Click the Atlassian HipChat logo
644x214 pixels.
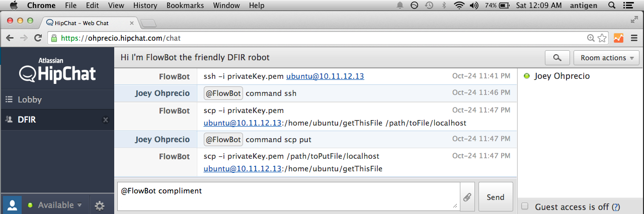tap(57, 70)
